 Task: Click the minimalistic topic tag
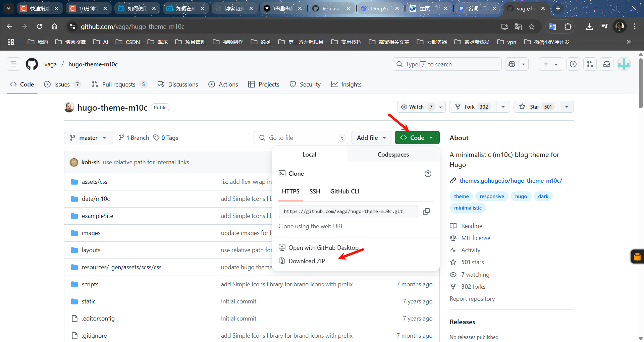[468, 208]
